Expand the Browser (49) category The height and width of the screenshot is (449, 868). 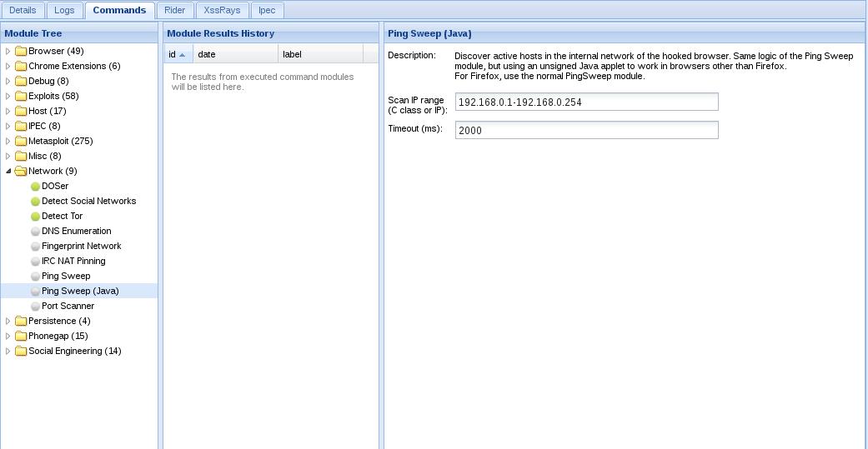pos(8,52)
